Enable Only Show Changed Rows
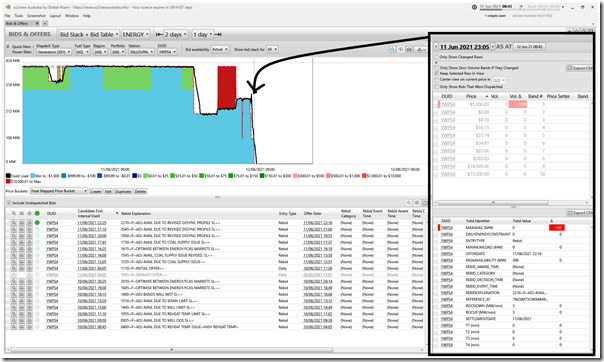This screenshot has height=362, width=604. pyautogui.click(x=436, y=57)
